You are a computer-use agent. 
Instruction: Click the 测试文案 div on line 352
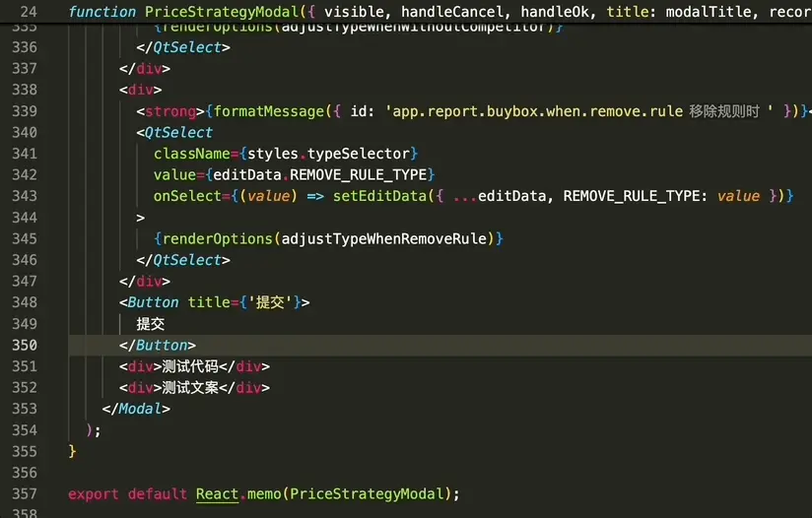(x=195, y=388)
